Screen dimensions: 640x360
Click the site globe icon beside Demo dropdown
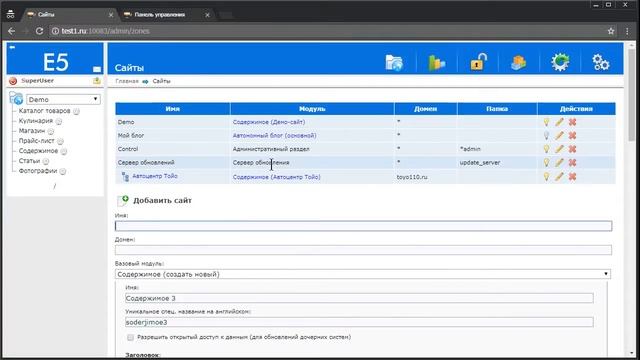(16, 98)
